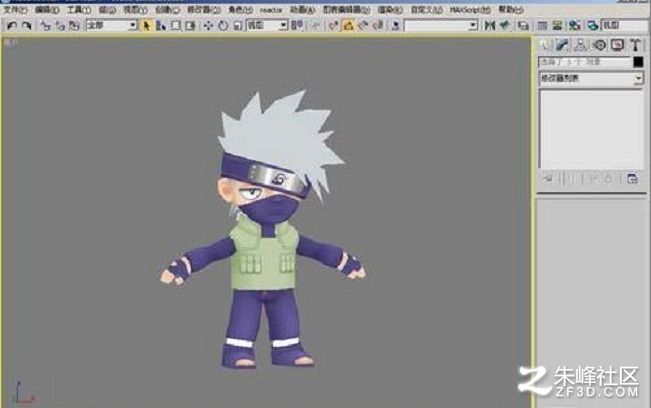Activate the Select and Scale tool
The image size is (651, 408).
pos(237,26)
